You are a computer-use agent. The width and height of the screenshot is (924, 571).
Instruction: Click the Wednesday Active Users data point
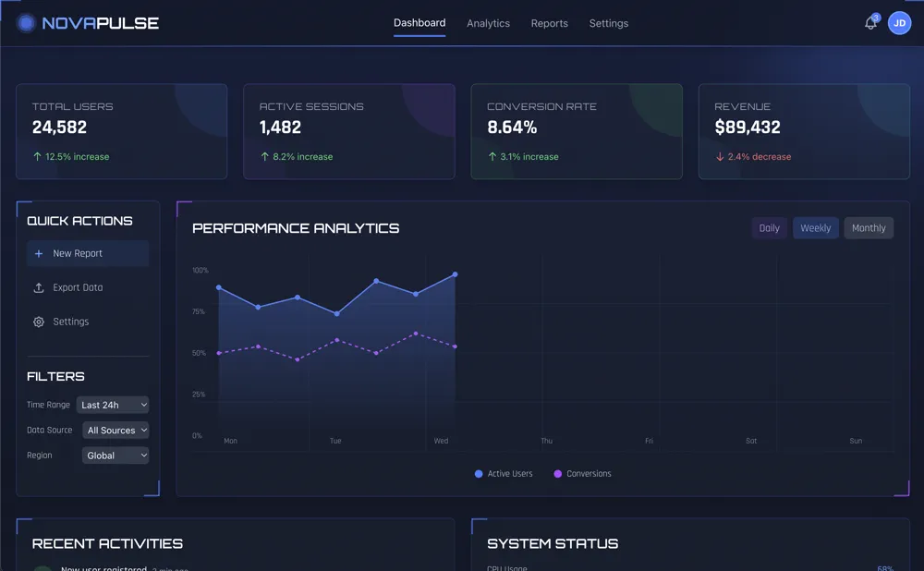pos(456,274)
